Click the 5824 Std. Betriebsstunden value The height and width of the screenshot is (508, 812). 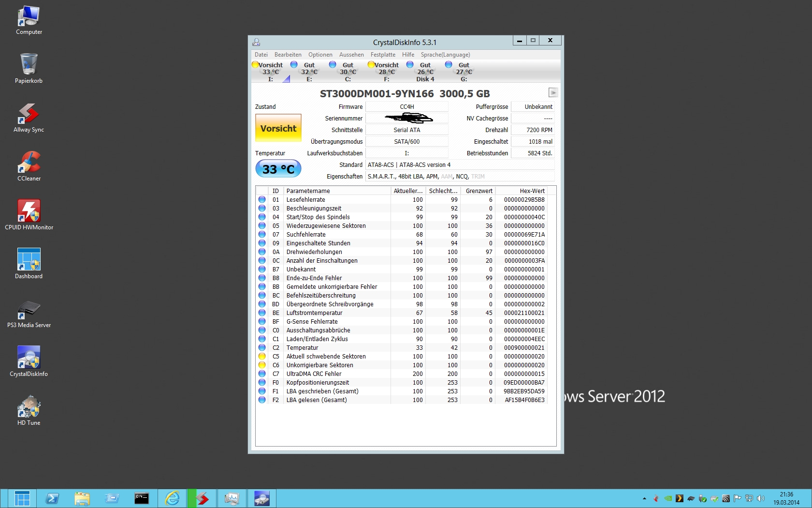(x=533, y=153)
